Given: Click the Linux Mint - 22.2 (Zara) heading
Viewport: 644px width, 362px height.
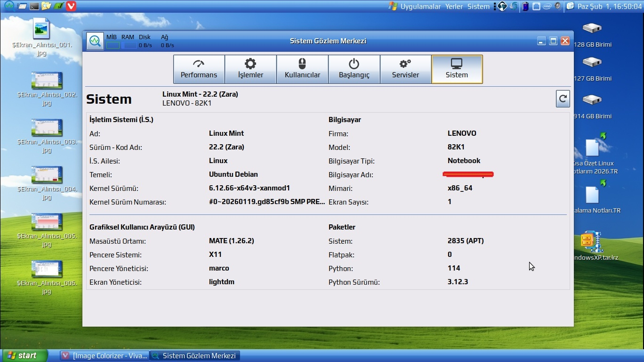Looking at the screenshot, I should click(200, 94).
